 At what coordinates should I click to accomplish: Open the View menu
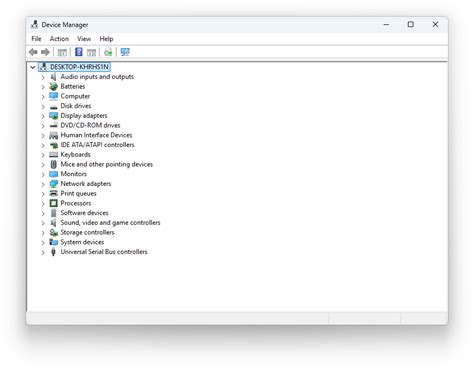click(x=84, y=39)
